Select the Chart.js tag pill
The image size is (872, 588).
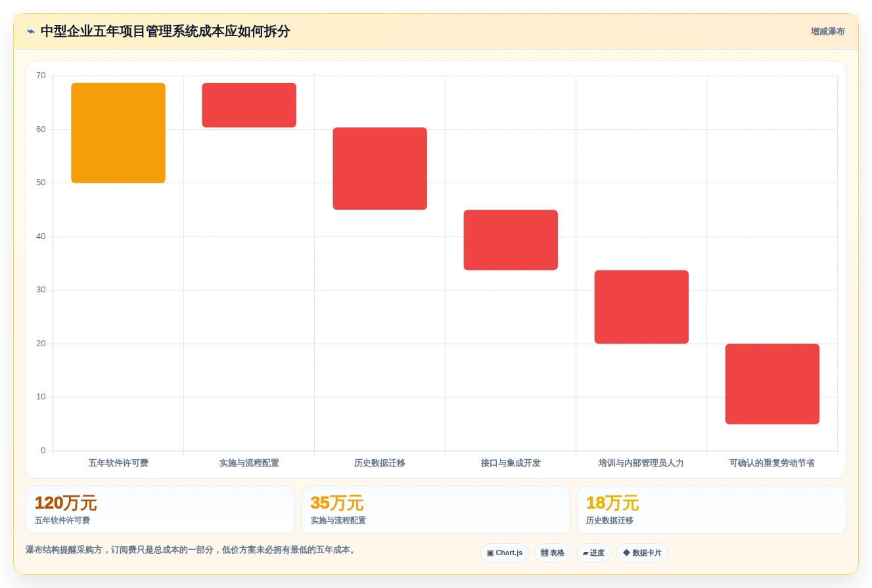[505, 553]
